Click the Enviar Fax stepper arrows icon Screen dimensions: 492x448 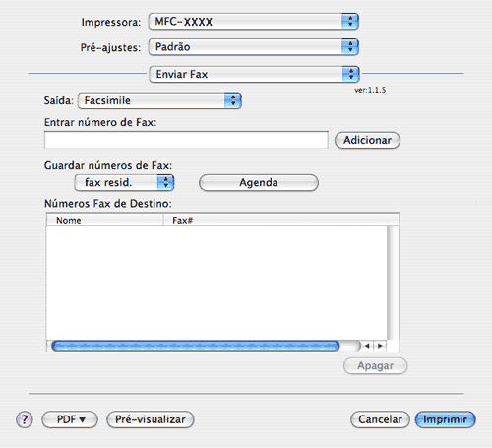click(x=351, y=74)
